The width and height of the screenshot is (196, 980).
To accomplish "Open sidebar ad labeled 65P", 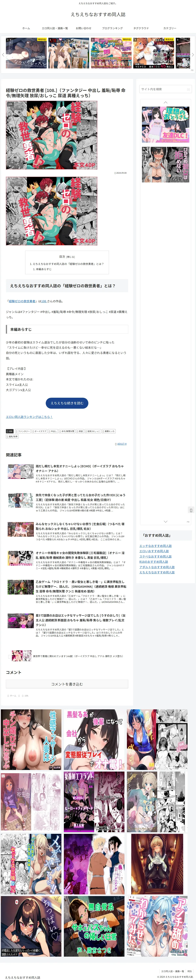I will (166, 165).
